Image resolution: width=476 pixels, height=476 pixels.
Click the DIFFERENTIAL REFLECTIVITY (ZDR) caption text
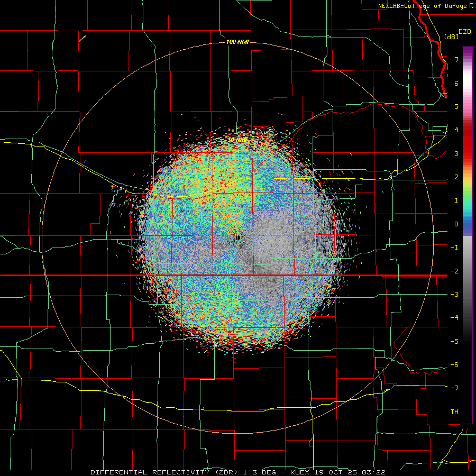[163, 472]
